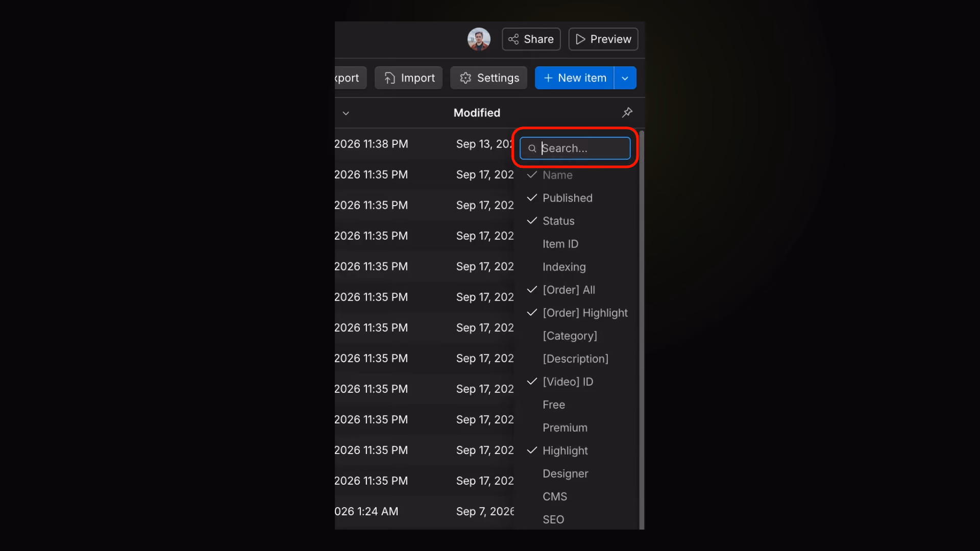Expand the New item dropdown arrow
Viewport: 980px width, 551px height.
pos(625,78)
